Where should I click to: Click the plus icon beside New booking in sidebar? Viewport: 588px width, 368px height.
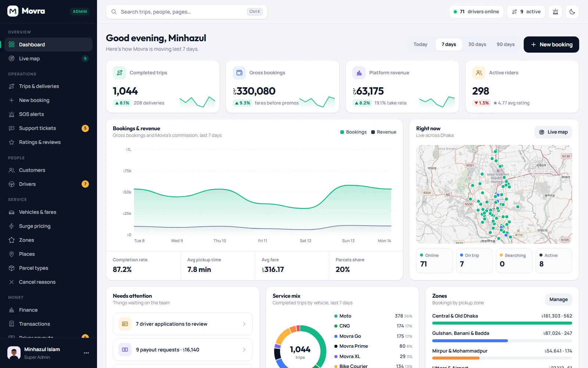(x=11, y=100)
